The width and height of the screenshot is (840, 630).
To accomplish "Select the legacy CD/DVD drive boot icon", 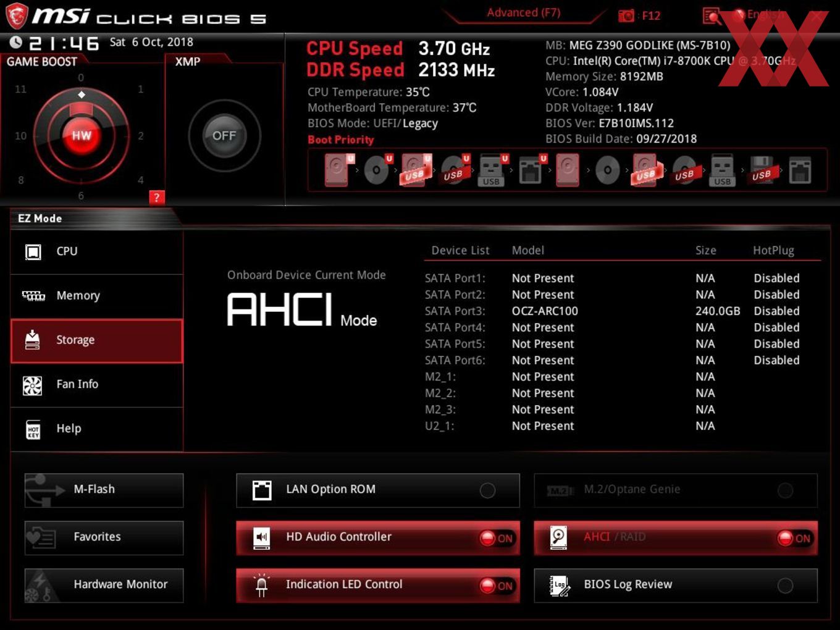I will tap(607, 170).
